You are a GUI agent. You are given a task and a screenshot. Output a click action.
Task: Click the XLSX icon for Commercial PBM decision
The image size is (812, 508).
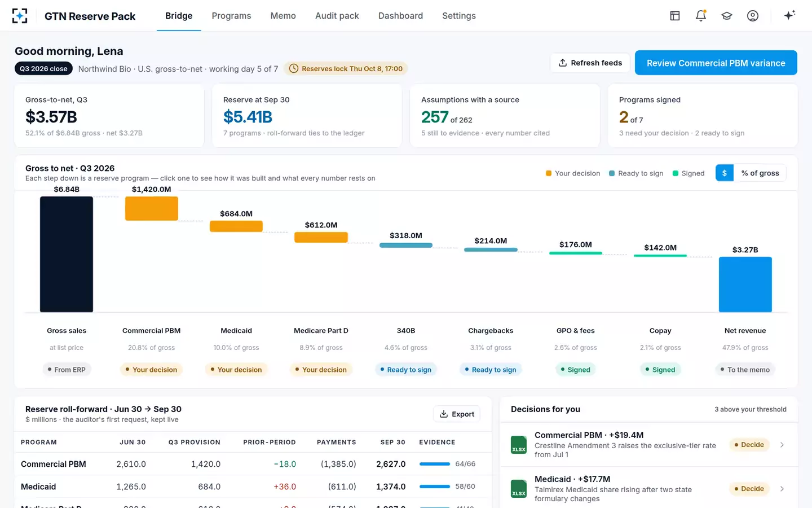518,445
